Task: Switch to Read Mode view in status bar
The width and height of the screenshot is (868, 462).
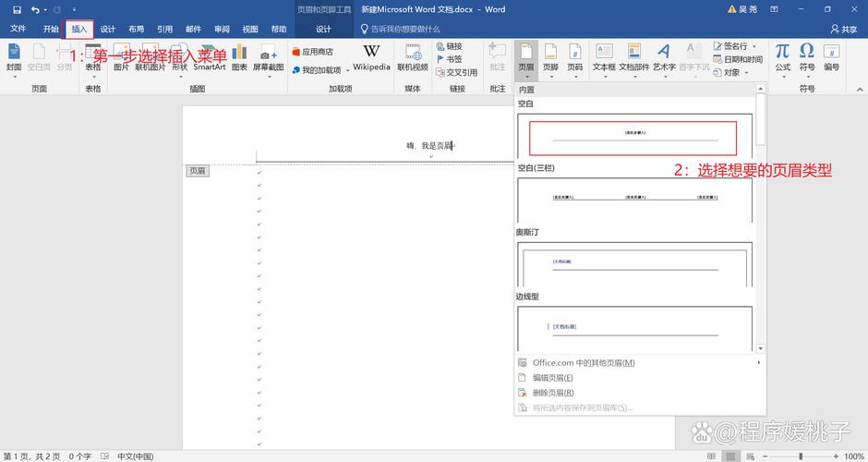Action: tap(711, 456)
